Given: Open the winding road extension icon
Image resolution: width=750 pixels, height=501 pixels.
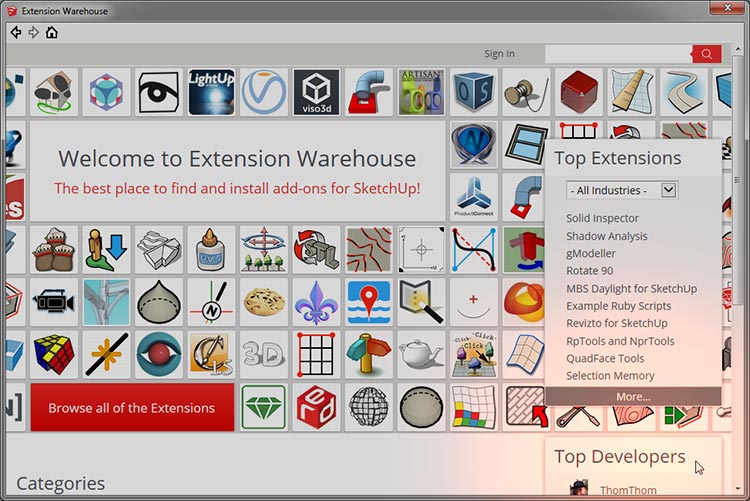Looking at the screenshot, I should coord(684,92).
